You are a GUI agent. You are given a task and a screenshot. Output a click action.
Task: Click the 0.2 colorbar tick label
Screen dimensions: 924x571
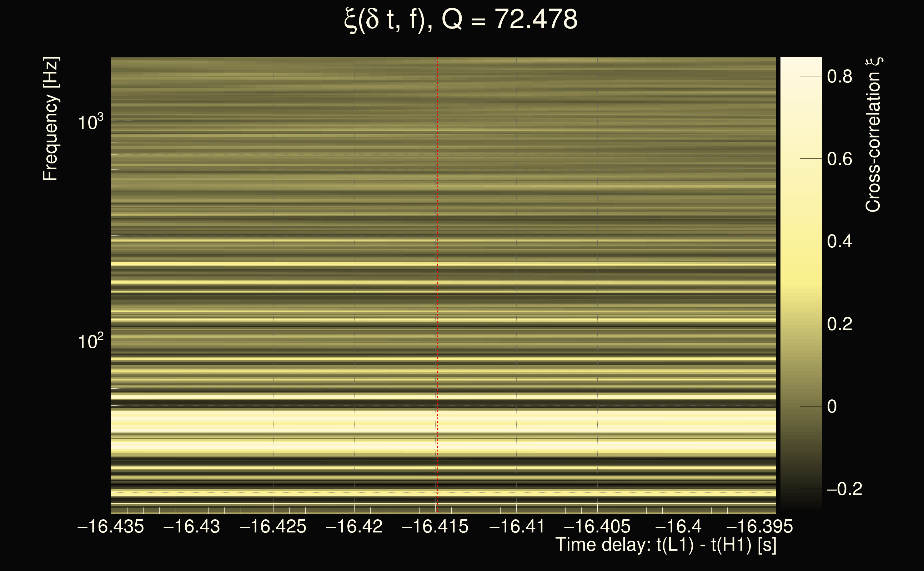(839, 324)
